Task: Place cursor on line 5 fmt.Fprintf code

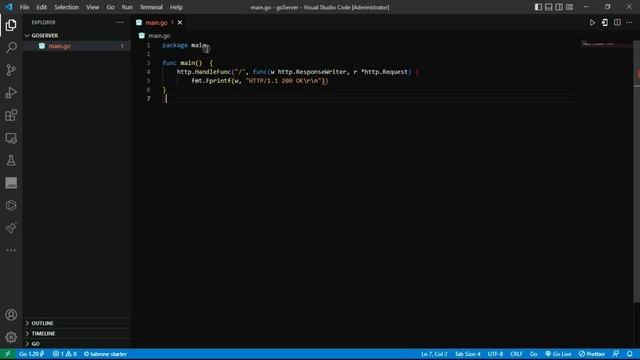Action: click(260, 81)
